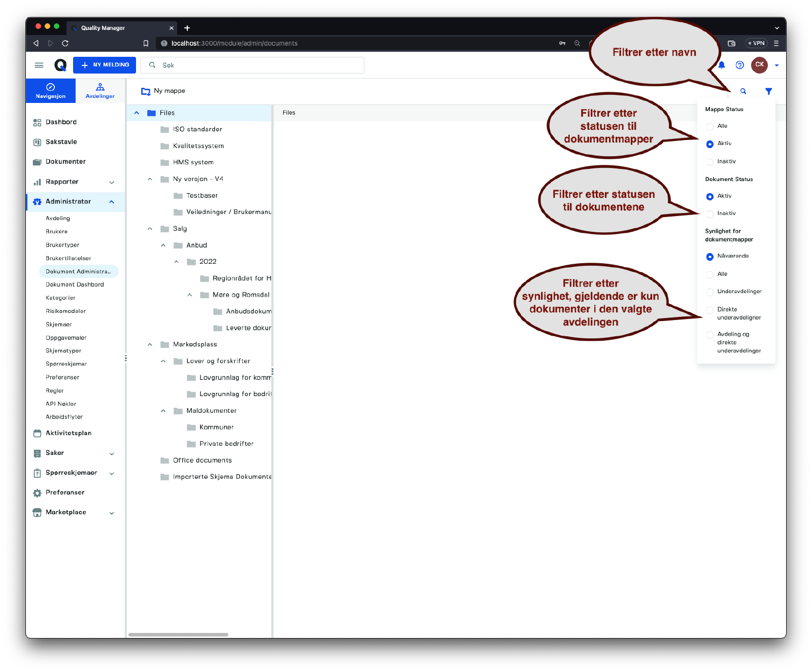
Task: Click the Quality Manager Q logo
Action: 60,65
